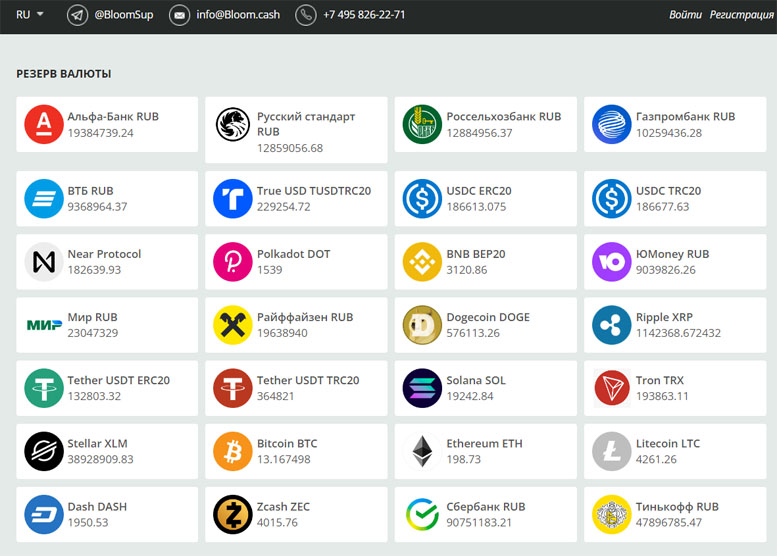Click the Ethereum ETH diamond icon
The width and height of the screenshot is (777, 556).
click(x=422, y=451)
